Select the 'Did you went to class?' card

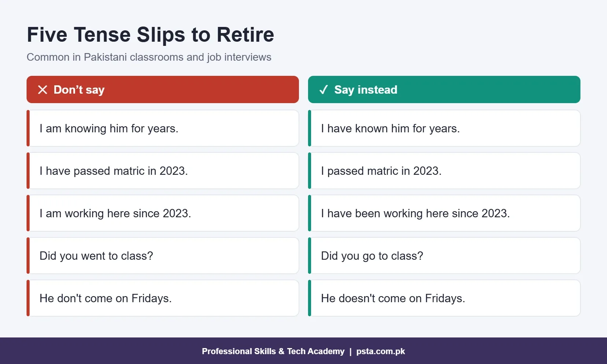pyautogui.click(x=163, y=256)
